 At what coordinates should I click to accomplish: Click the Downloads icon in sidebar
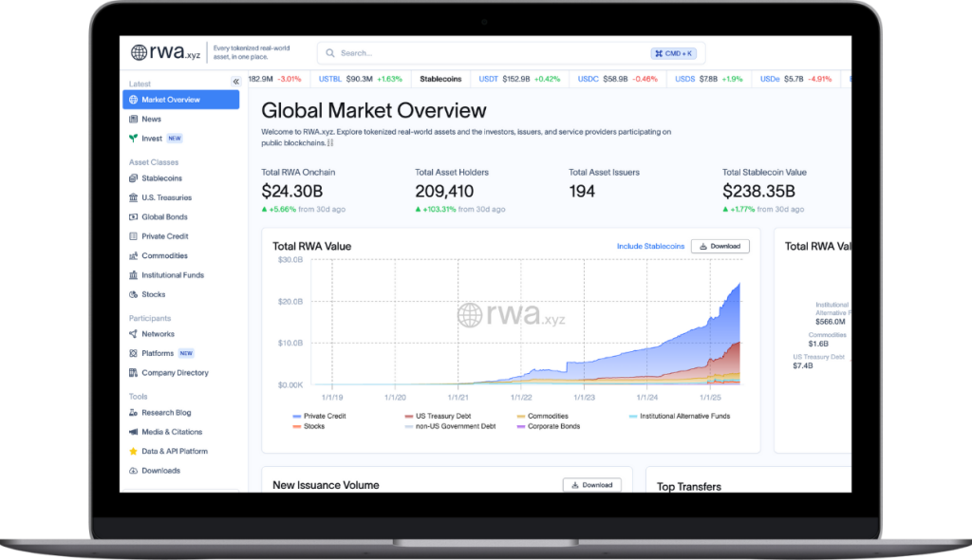pyautogui.click(x=133, y=471)
